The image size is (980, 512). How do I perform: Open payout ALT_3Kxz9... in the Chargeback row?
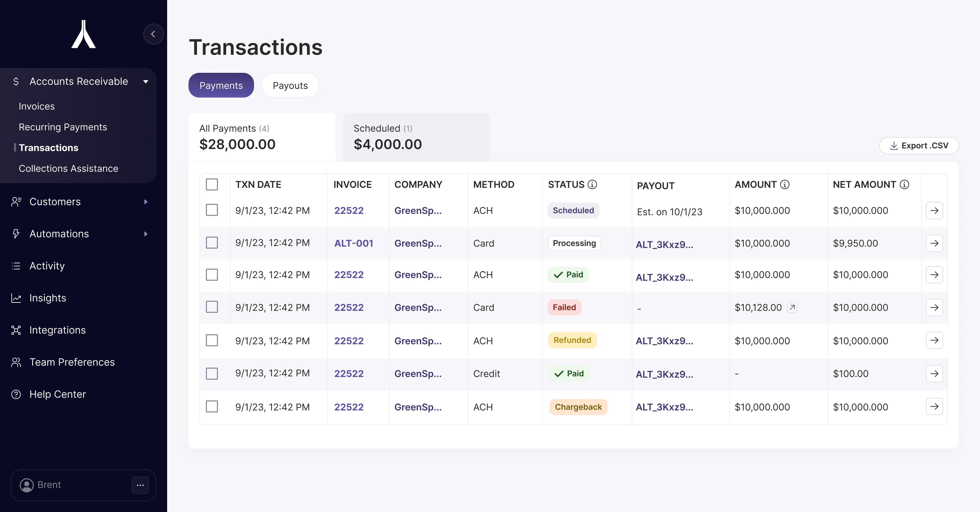[665, 407]
